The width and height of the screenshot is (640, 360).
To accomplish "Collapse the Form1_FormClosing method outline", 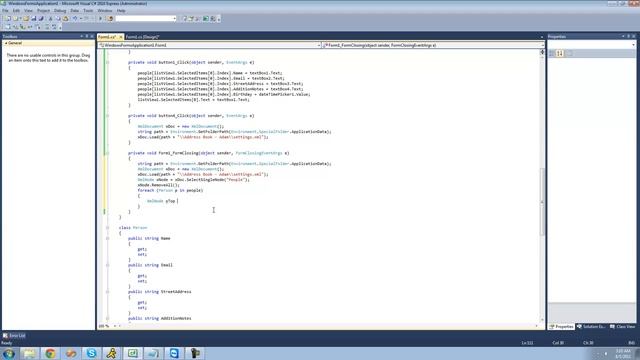I will (x=107, y=153).
